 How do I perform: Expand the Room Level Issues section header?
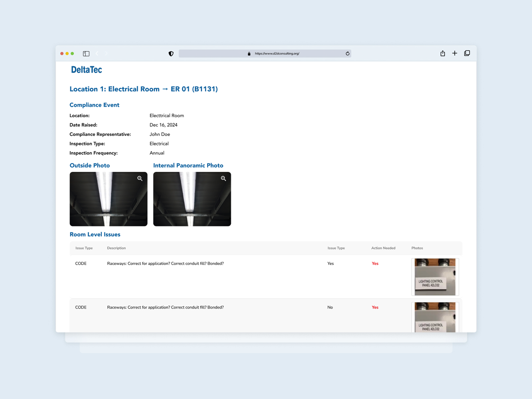[x=95, y=234]
